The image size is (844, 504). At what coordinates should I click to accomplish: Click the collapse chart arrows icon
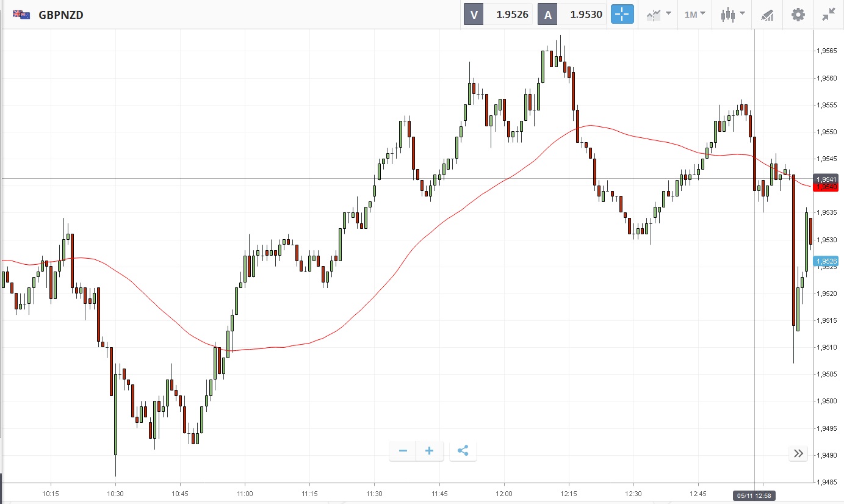pyautogui.click(x=828, y=15)
